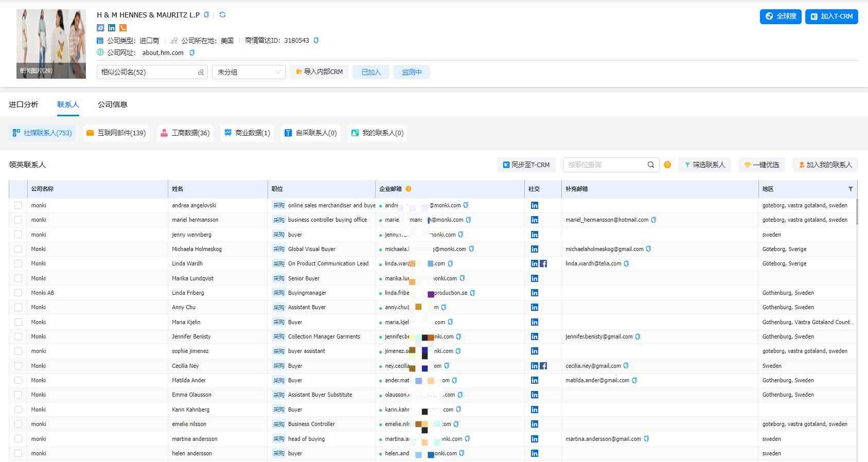The height and width of the screenshot is (462, 868).
Task: Open the region column filter icon
Action: click(851, 189)
